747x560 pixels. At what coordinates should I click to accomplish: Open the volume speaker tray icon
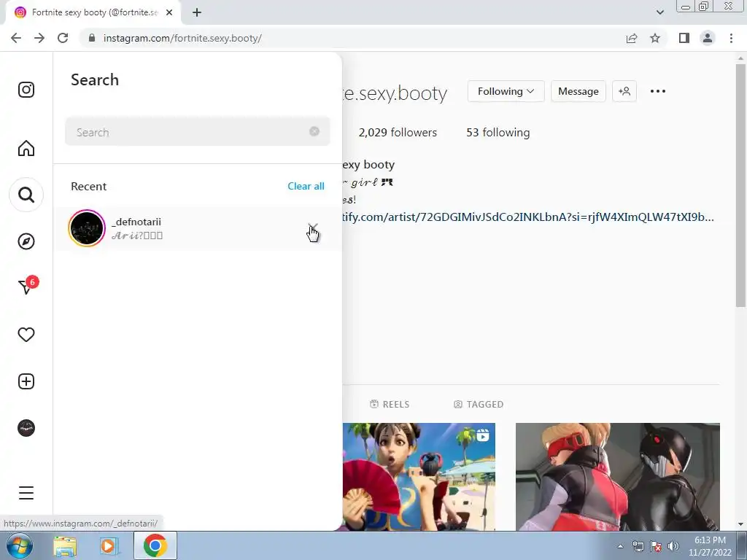673,546
